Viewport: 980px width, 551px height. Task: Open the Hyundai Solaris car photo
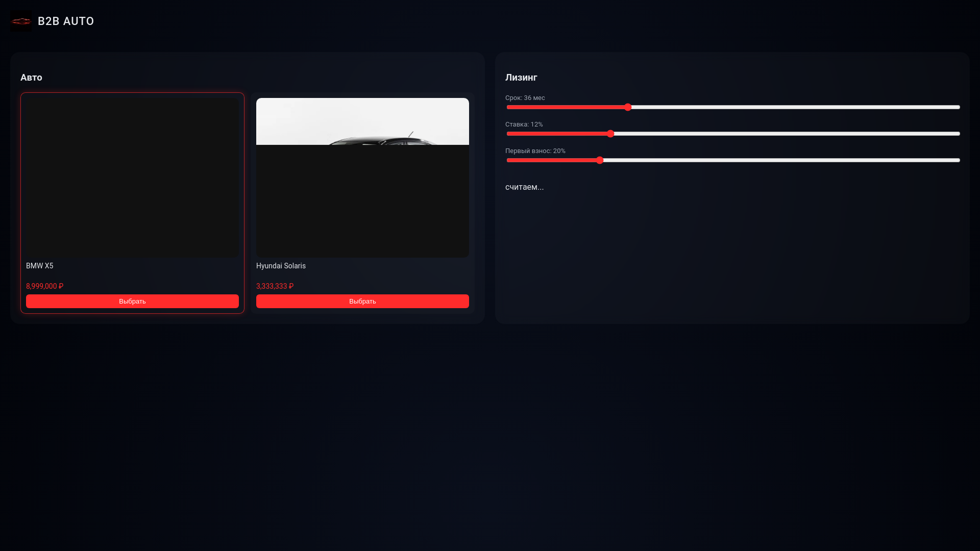(x=362, y=178)
